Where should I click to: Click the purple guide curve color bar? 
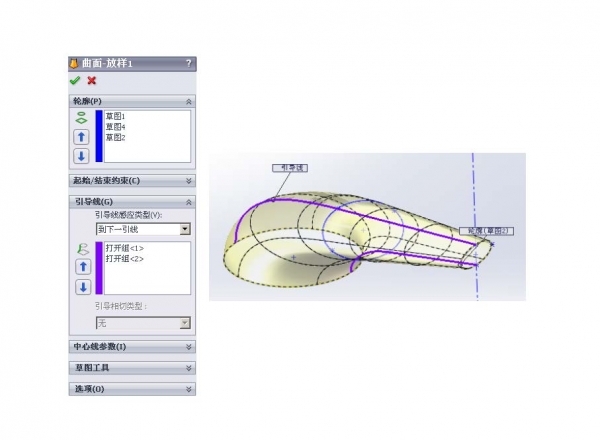(99, 268)
